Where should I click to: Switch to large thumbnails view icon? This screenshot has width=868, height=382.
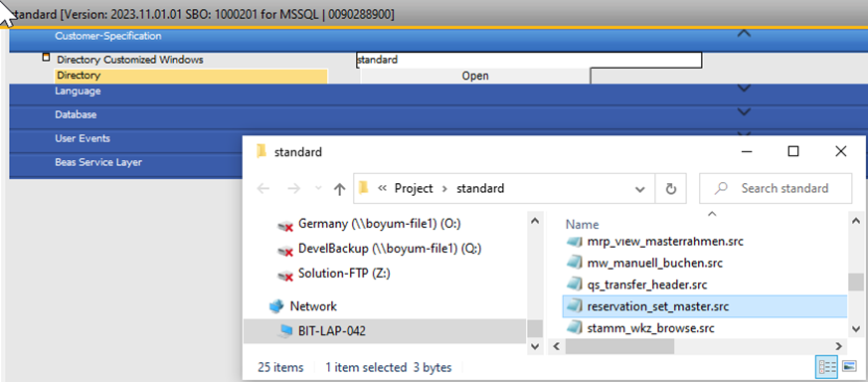click(x=849, y=366)
